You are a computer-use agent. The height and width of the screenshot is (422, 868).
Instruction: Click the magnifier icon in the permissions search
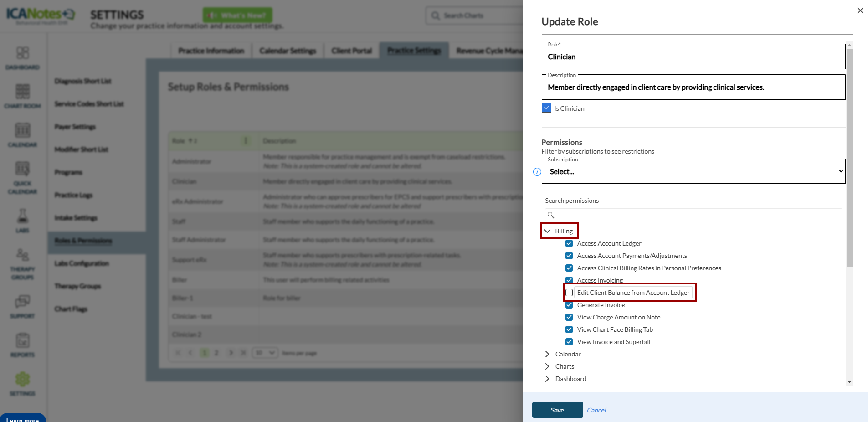click(x=551, y=215)
